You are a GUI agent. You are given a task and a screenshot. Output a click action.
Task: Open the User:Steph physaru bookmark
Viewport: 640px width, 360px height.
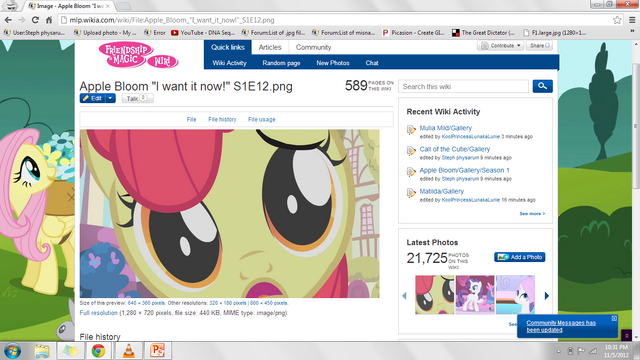(34, 33)
